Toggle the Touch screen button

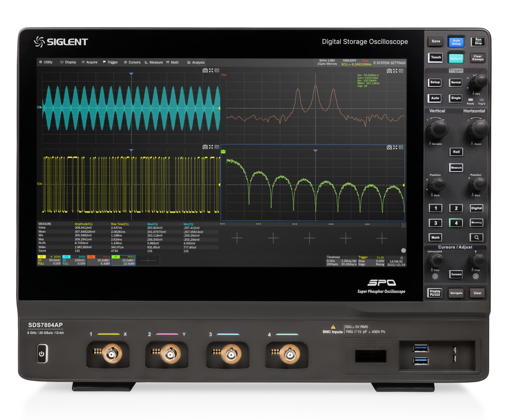(436, 58)
